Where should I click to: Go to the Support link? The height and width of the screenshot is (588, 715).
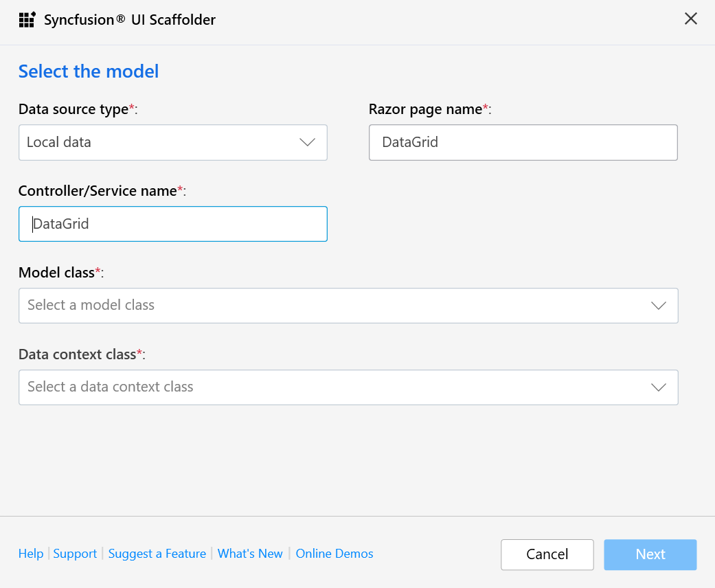[x=75, y=554]
